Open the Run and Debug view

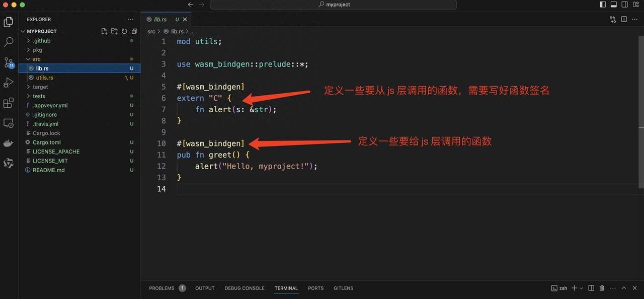[9, 83]
